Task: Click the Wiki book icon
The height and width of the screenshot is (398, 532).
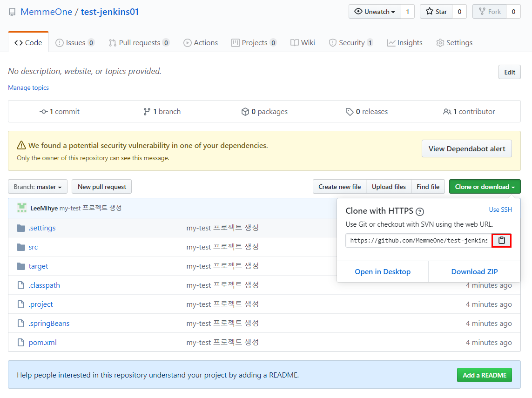Action: point(295,43)
